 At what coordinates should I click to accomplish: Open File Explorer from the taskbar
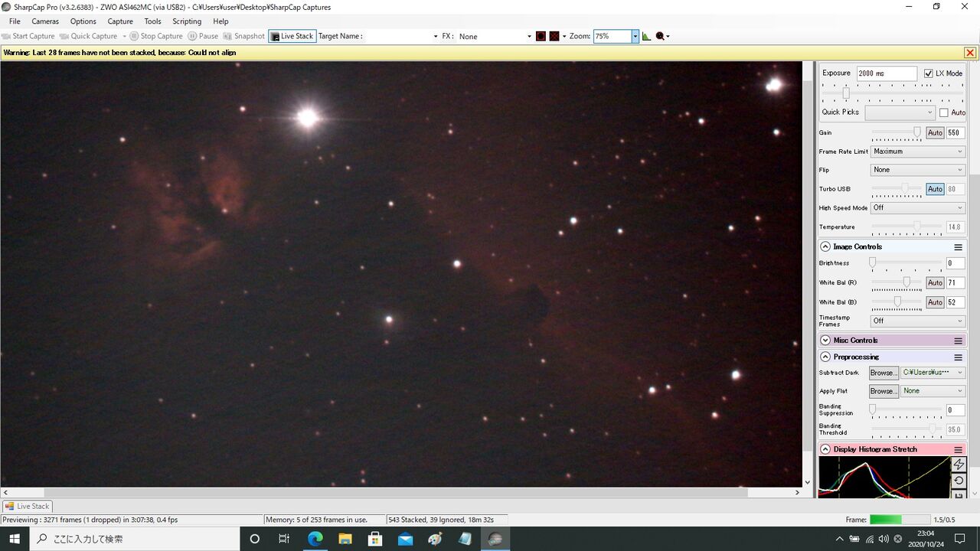[345, 539]
